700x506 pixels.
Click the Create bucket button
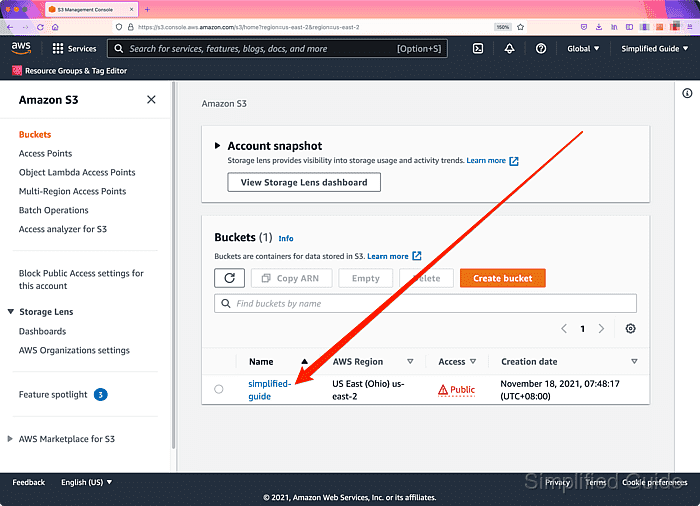tap(503, 278)
